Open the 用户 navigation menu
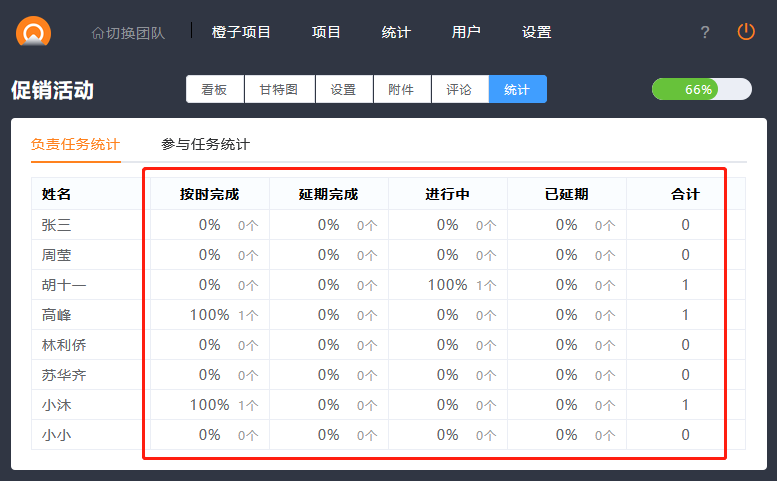The width and height of the screenshot is (777, 481). tap(466, 32)
